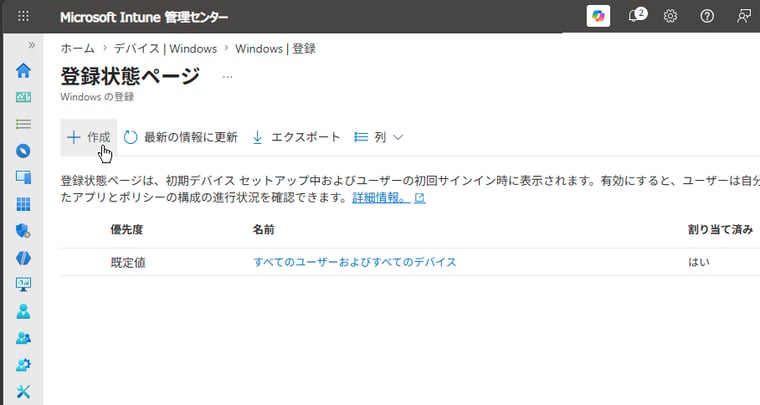Open the notifications bell
This screenshot has width=760, height=405.
[x=636, y=16]
